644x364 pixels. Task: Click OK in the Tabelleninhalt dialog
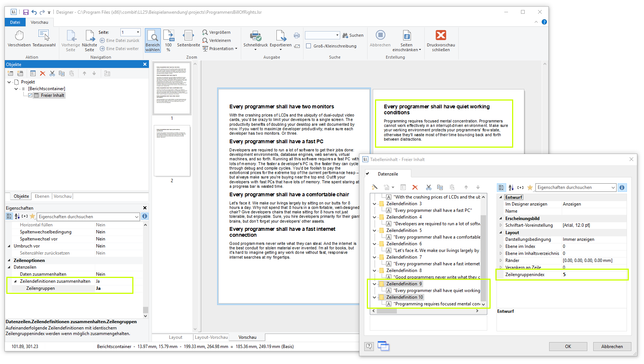[x=568, y=346]
